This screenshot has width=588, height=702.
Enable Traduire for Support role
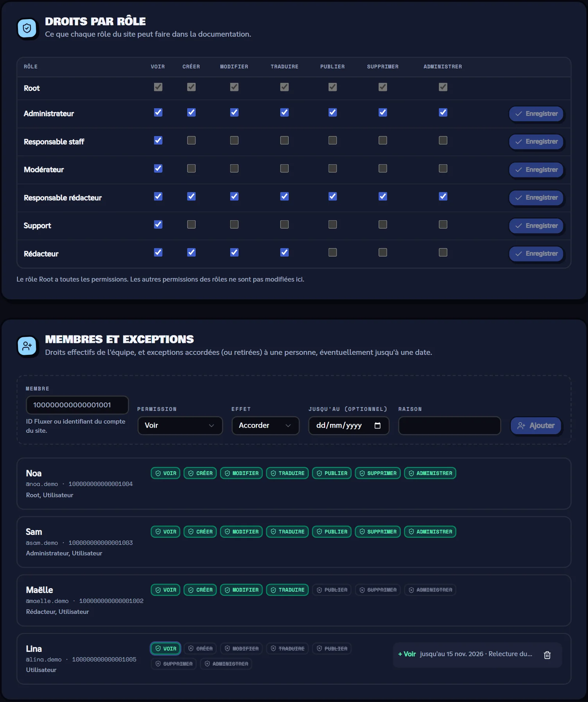[x=284, y=224]
